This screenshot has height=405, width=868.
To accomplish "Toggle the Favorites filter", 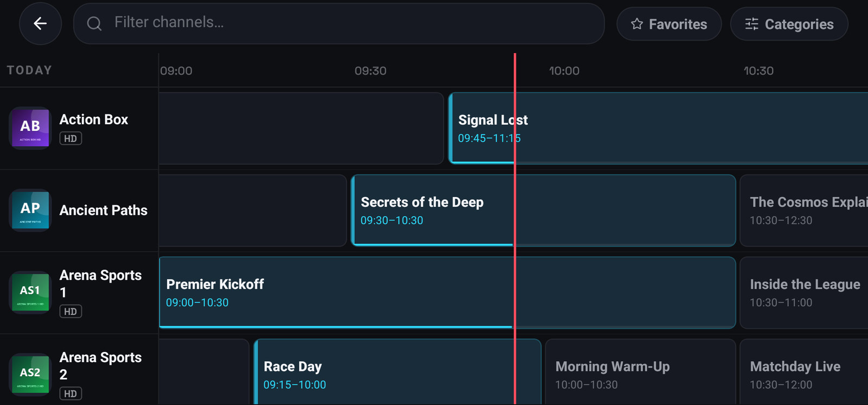I will tap(669, 24).
